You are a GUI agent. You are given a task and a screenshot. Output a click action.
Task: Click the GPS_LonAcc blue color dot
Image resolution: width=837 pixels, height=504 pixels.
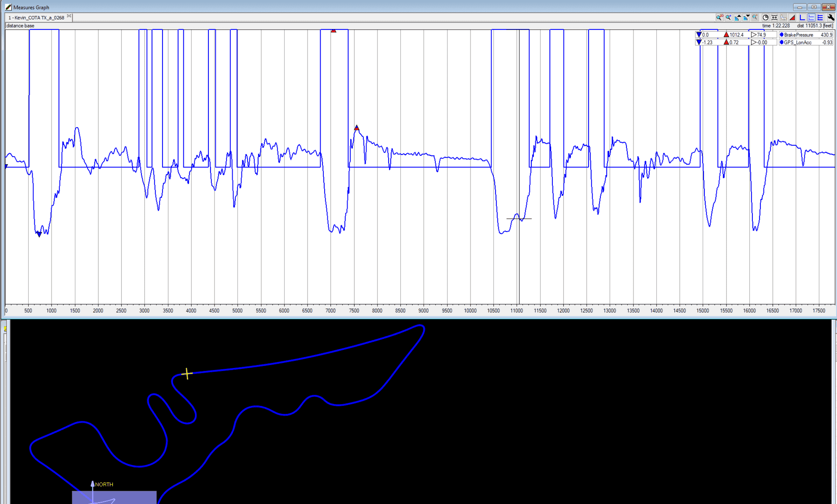(x=781, y=43)
